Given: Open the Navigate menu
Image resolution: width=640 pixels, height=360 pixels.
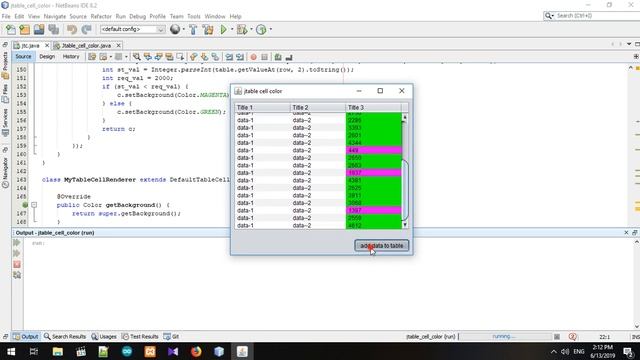Looking at the screenshot, I should click(x=55, y=16).
